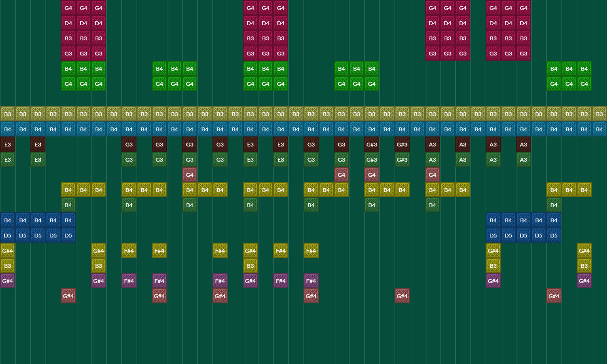
Task: Click the last A3 bass note on the right side
Action: (x=523, y=144)
